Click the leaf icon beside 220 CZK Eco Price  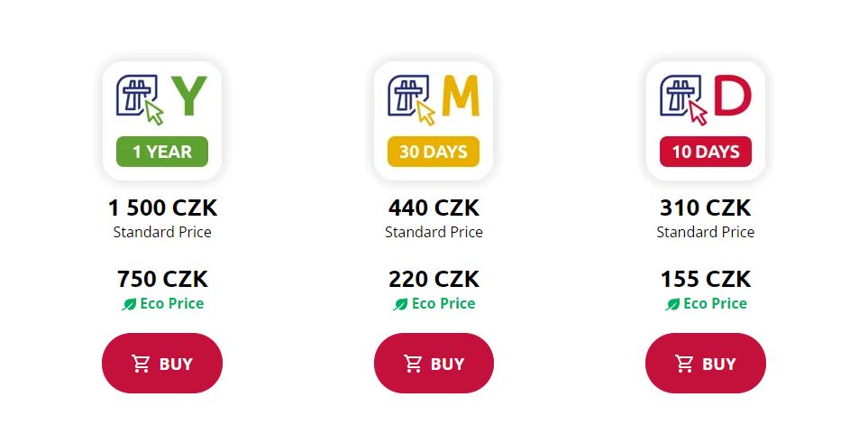(400, 305)
